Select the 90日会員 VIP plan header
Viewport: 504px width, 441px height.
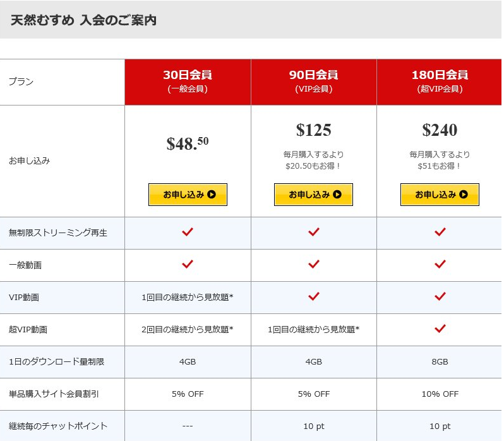(314, 82)
